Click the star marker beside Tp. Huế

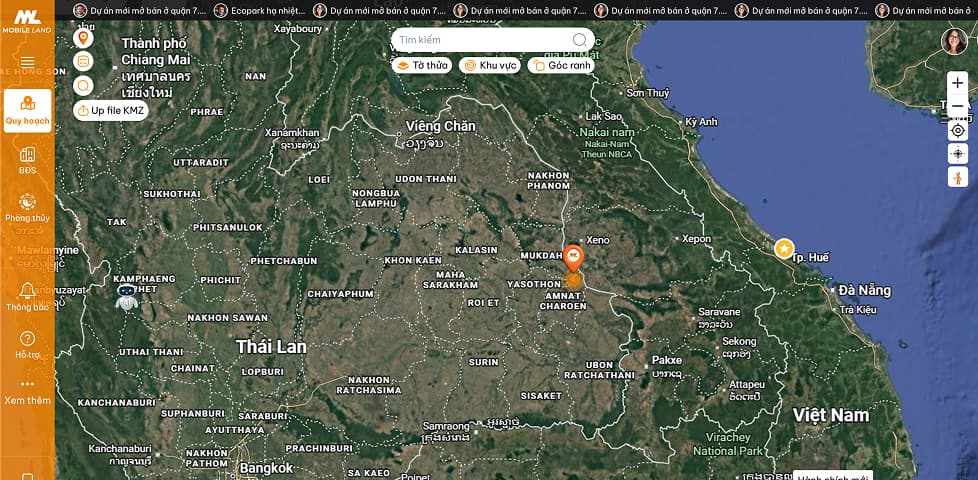click(784, 248)
